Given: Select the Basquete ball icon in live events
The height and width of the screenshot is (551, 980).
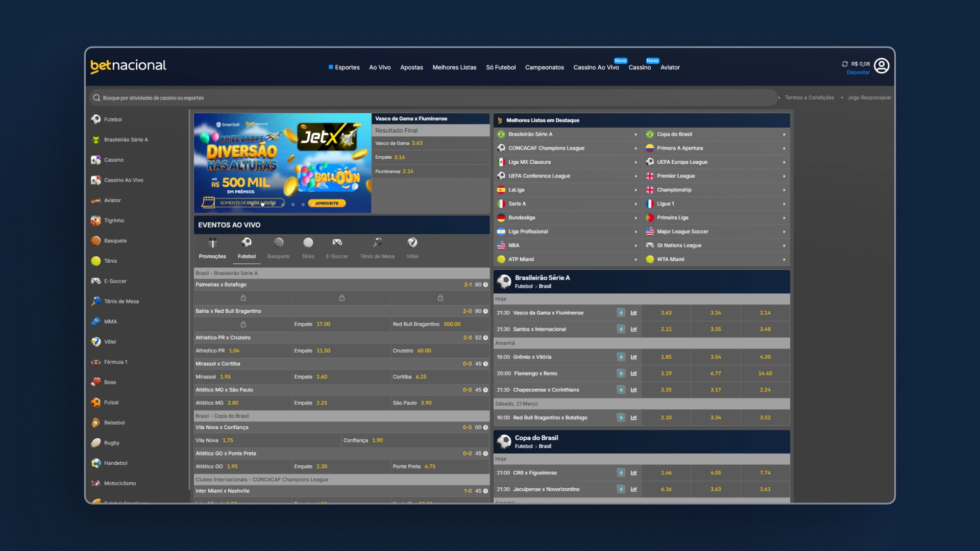Looking at the screenshot, I should click(279, 242).
